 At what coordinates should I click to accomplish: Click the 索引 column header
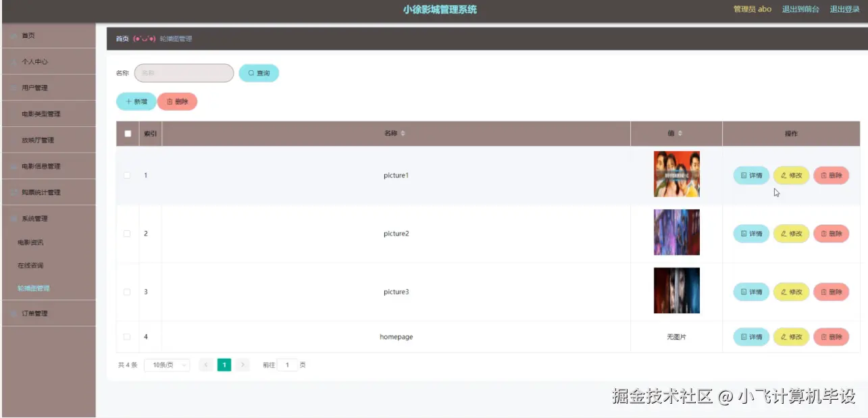click(x=151, y=134)
